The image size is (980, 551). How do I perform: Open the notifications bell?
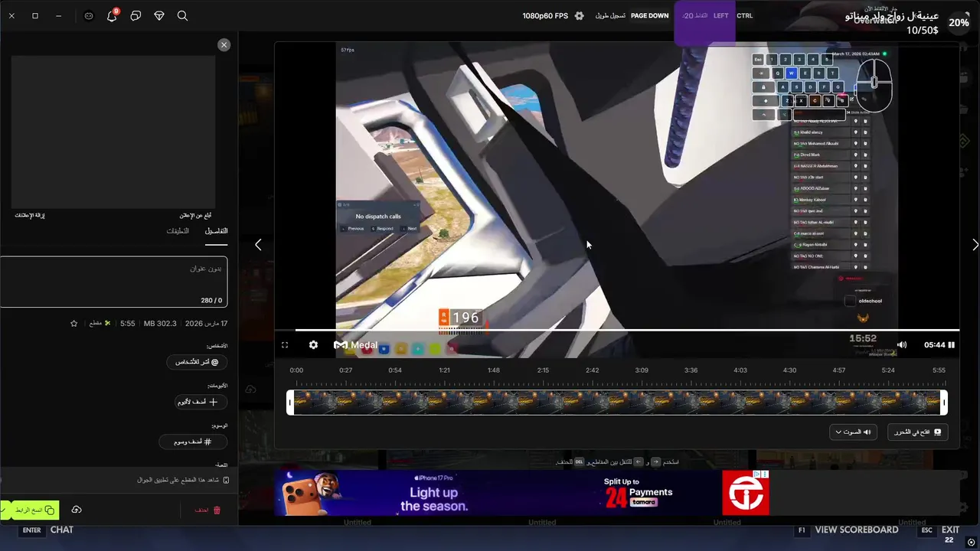coord(112,15)
